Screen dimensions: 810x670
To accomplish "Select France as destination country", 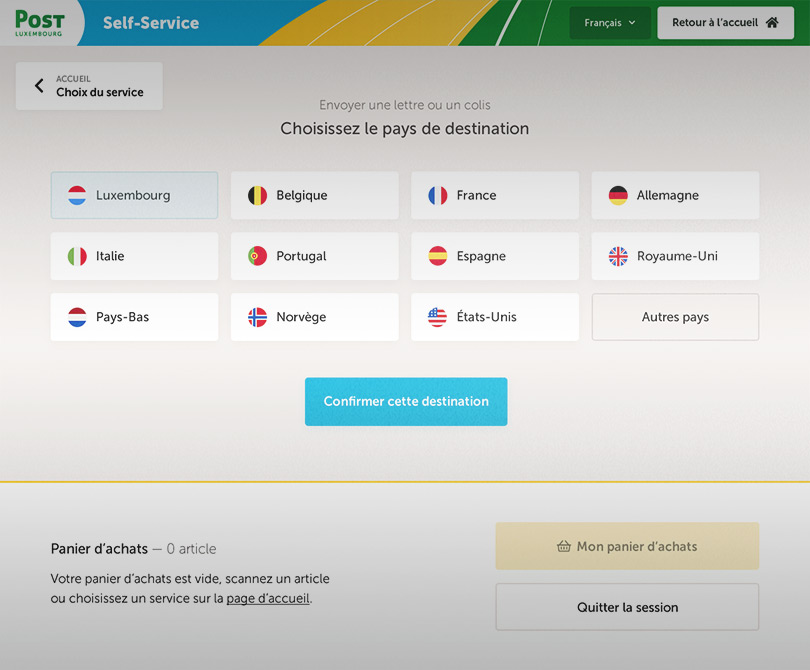I will coord(495,195).
